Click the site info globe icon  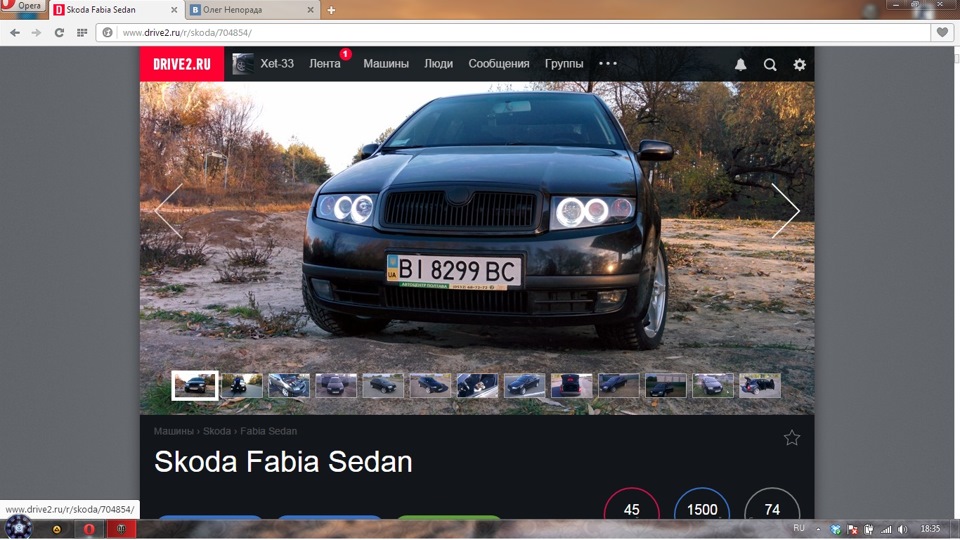pyautogui.click(x=108, y=32)
